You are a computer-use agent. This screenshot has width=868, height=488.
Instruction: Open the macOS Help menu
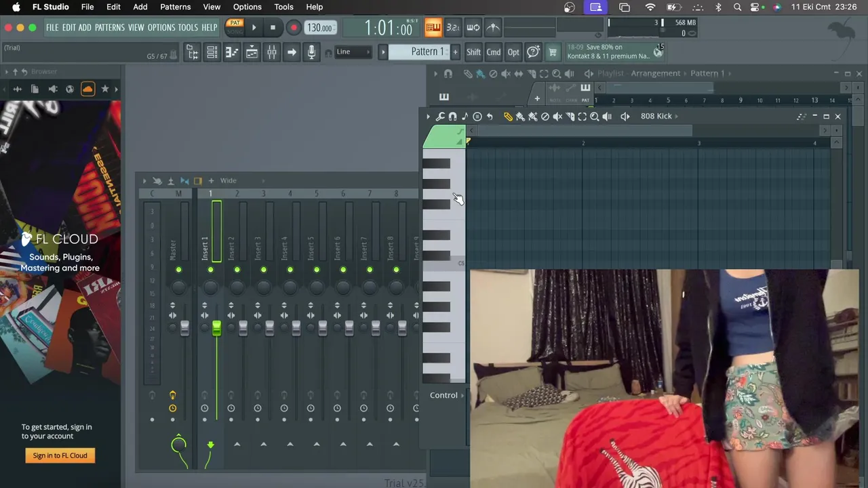click(315, 7)
